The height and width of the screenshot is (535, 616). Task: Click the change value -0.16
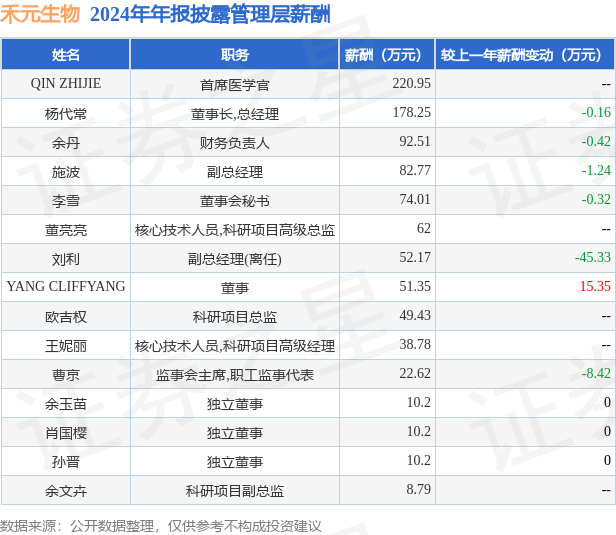[x=596, y=112]
